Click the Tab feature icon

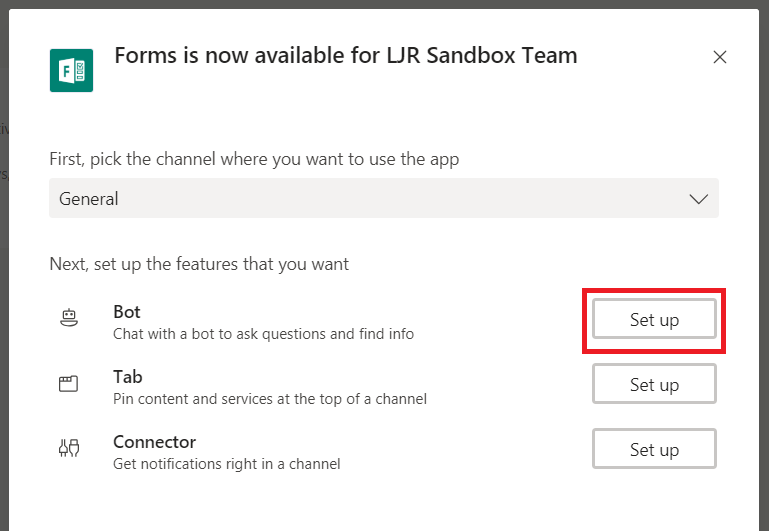(69, 383)
